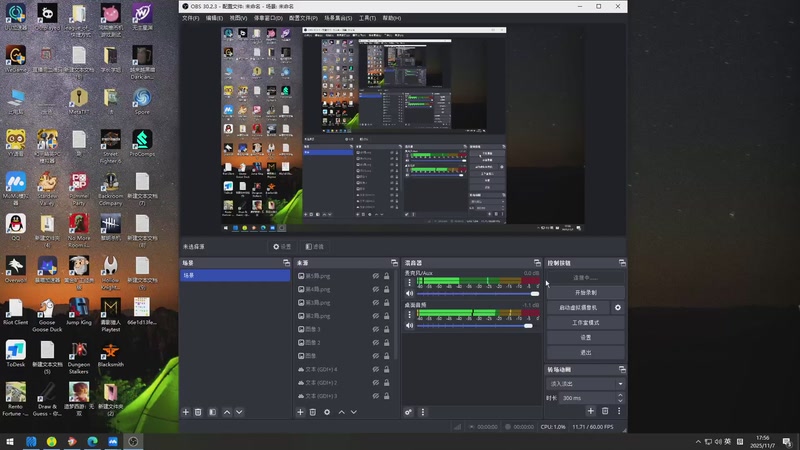Open the 视图(V) menu
800x450 pixels.
[238, 18]
